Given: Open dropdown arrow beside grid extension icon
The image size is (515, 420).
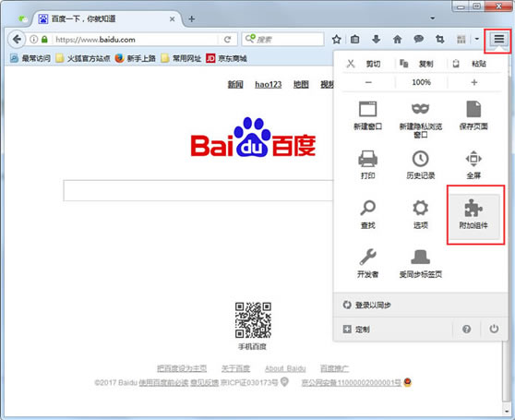Looking at the screenshot, I should pos(477,40).
